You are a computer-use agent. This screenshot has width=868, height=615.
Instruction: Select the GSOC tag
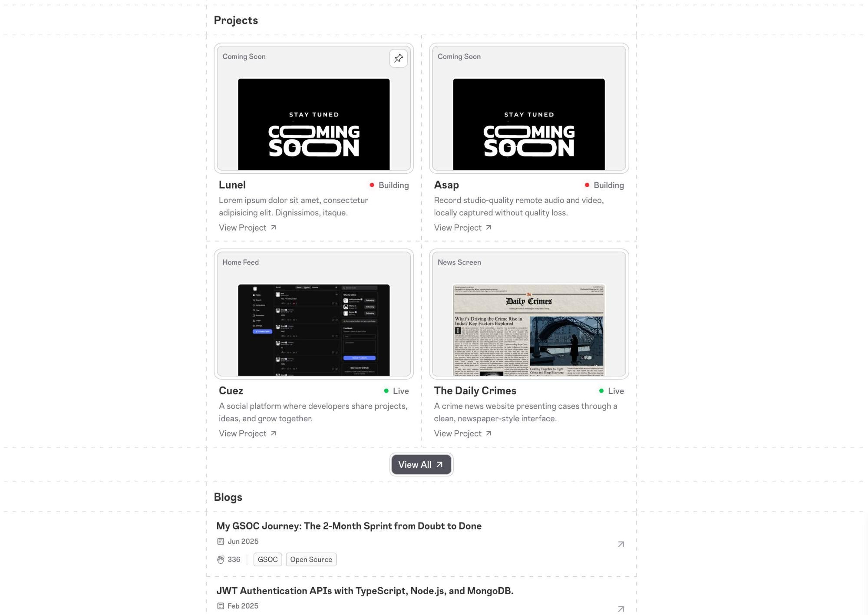point(267,559)
